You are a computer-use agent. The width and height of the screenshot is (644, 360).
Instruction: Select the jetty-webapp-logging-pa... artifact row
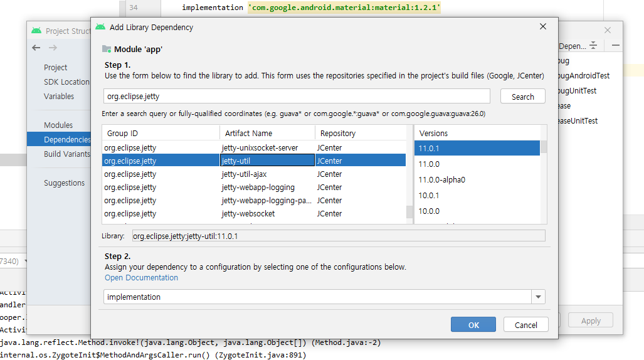pyautogui.click(x=254, y=200)
